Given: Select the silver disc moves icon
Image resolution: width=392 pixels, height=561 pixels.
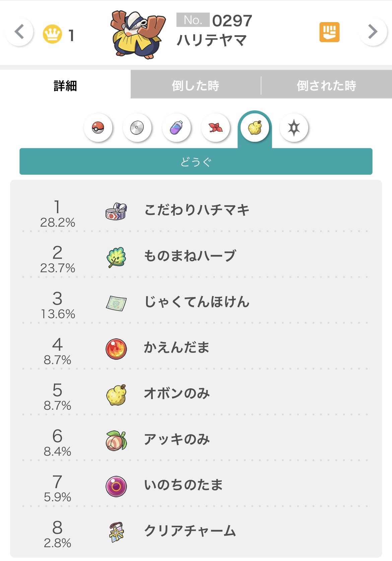Looking at the screenshot, I should pos(137,128).
